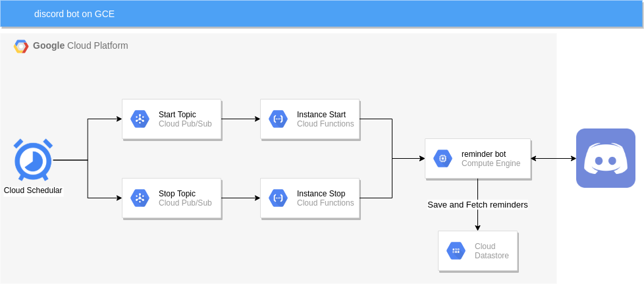Click the Instance Start Cloud Functions icon
The height and width of the screenshot is (284, 644).
[x=278, y=119]
